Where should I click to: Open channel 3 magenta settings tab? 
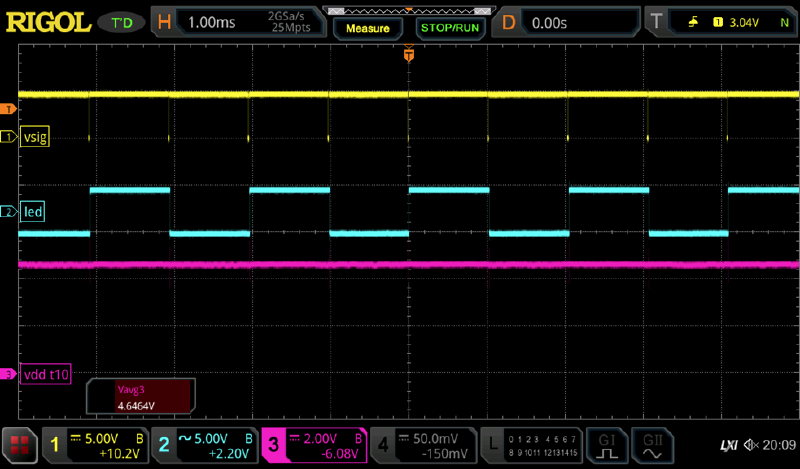point(312,443)
